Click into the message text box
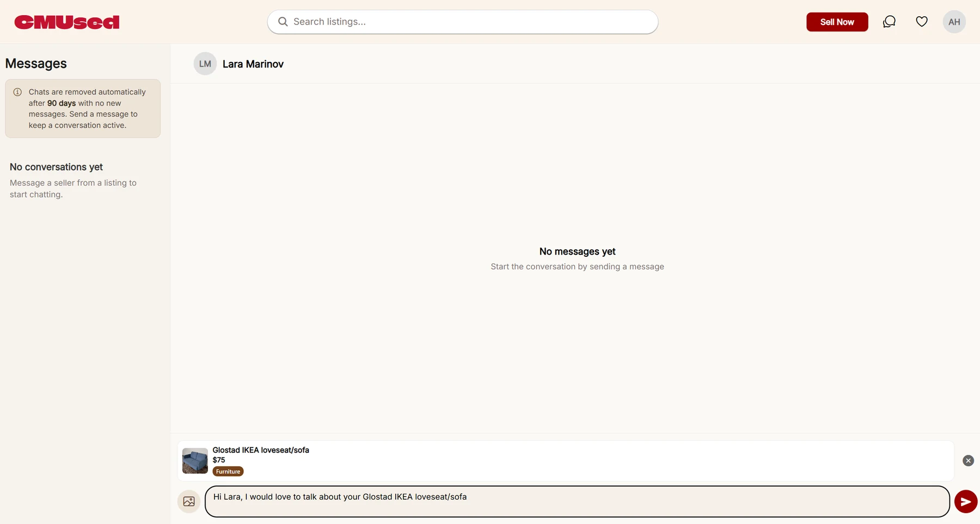The height and width of the screenshot is (524, 980). pos(577,501)
